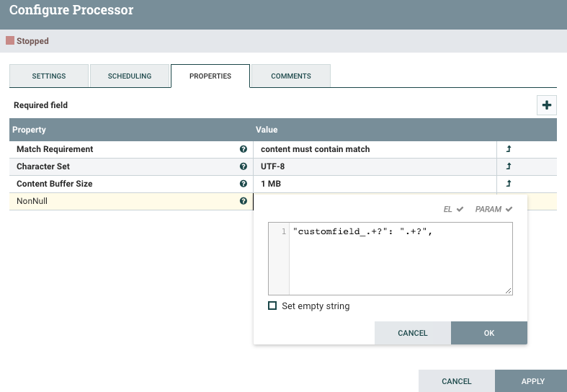Click arrow icon in Match Requirement row
This screenshot has height=392, width=567.
click(x=509, y=149)
